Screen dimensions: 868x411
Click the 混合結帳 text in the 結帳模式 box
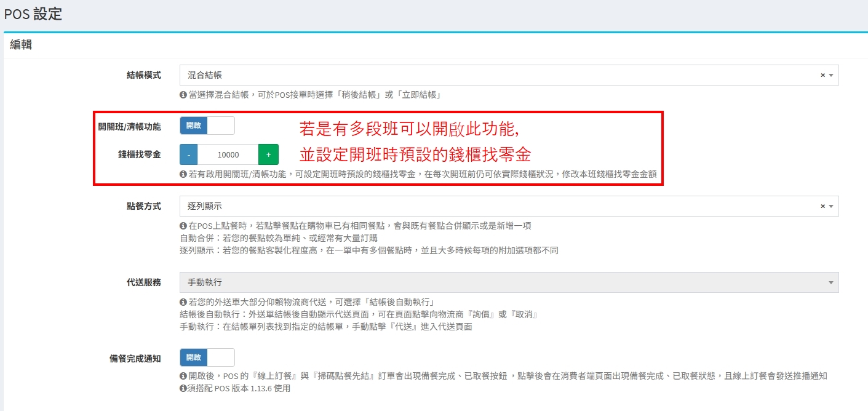point(205,75)
